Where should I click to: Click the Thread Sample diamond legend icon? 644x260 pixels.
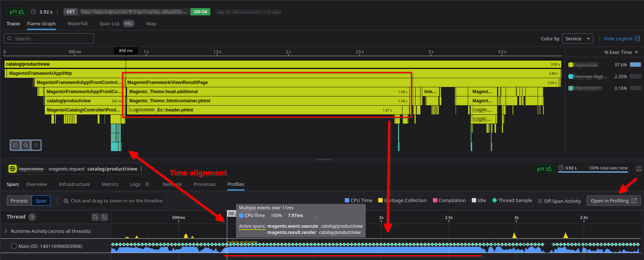coord(495,200)
